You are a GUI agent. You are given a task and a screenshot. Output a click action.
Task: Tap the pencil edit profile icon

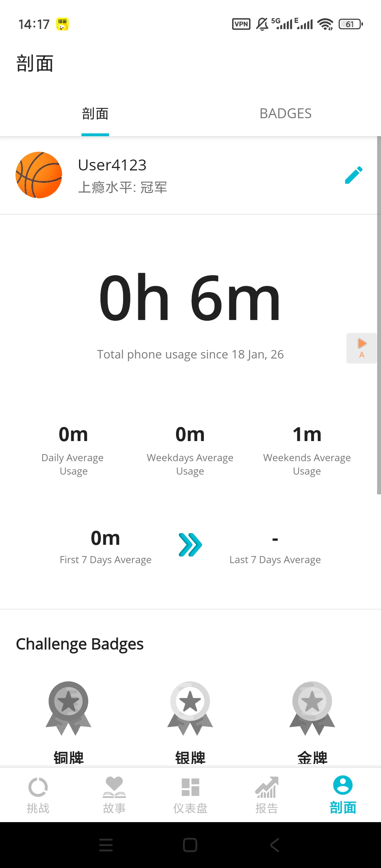point(353,175)
